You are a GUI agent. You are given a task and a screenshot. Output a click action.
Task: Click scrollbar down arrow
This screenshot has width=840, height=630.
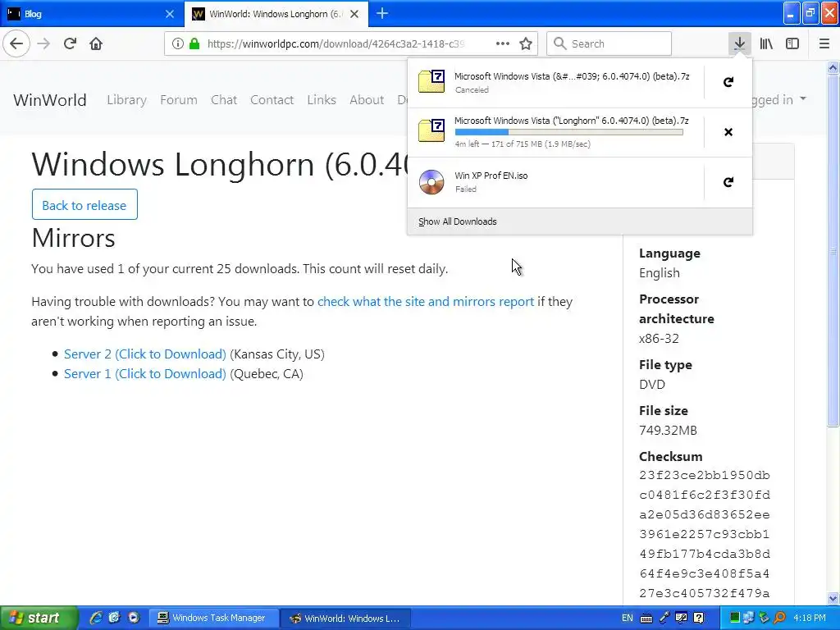point(833,598)
